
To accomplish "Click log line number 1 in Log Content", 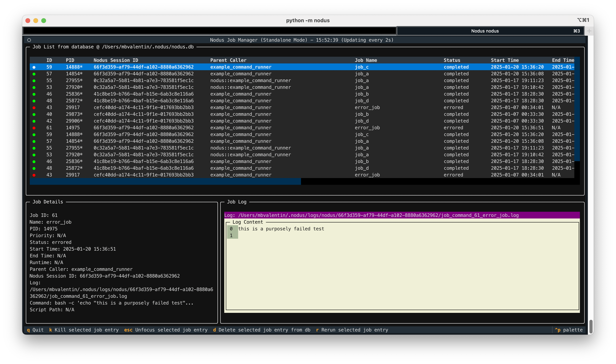I will pos(231,236).
